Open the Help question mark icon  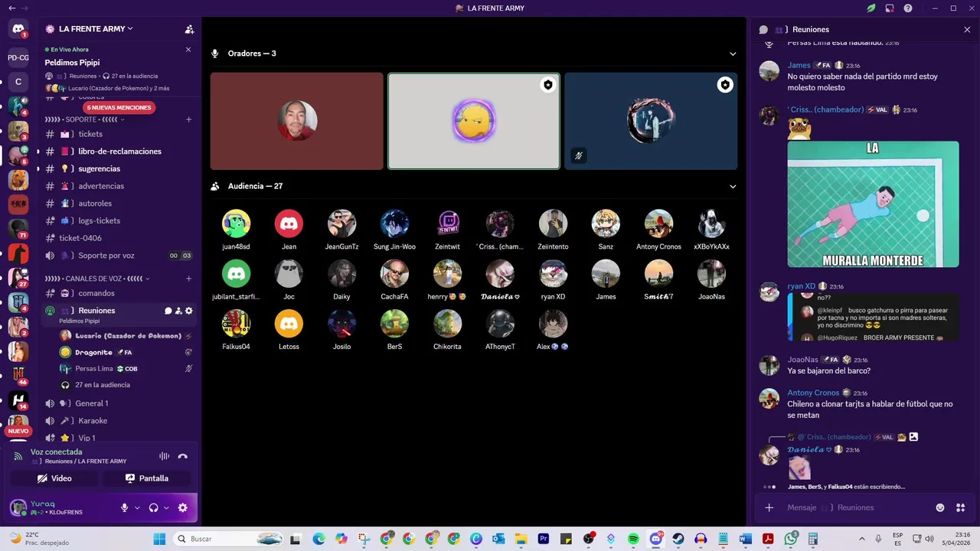tap(908, 8)
